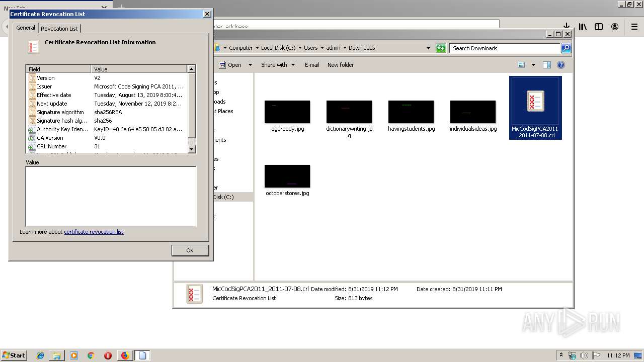
Task: Open Firefox account icon
Action: pos(615,27)
